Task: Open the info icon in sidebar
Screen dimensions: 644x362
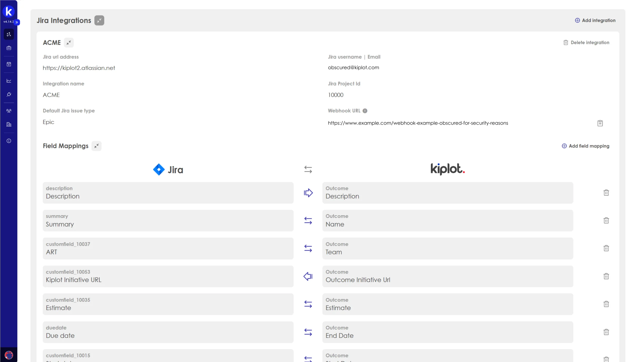Action: [x=9, y=141]
